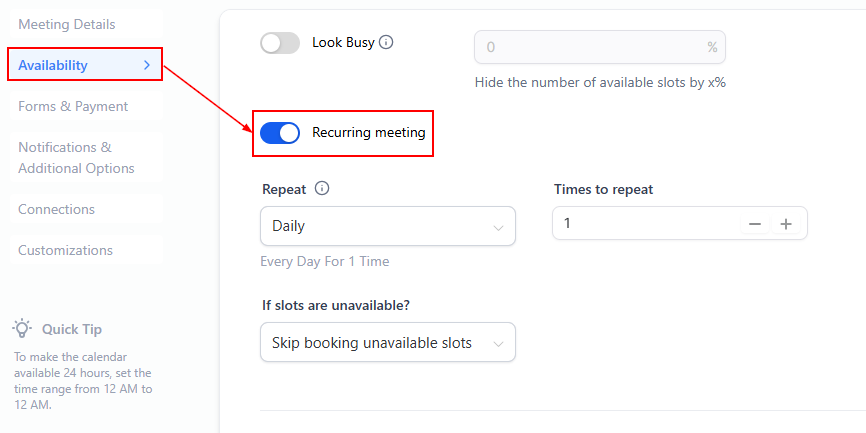Select the Availability sidebar item
The image size is (866, 433).
click(53, 66)
